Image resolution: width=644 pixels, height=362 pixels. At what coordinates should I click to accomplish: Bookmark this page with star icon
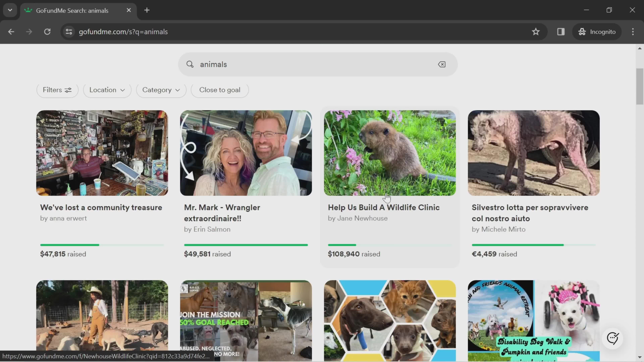535,32
